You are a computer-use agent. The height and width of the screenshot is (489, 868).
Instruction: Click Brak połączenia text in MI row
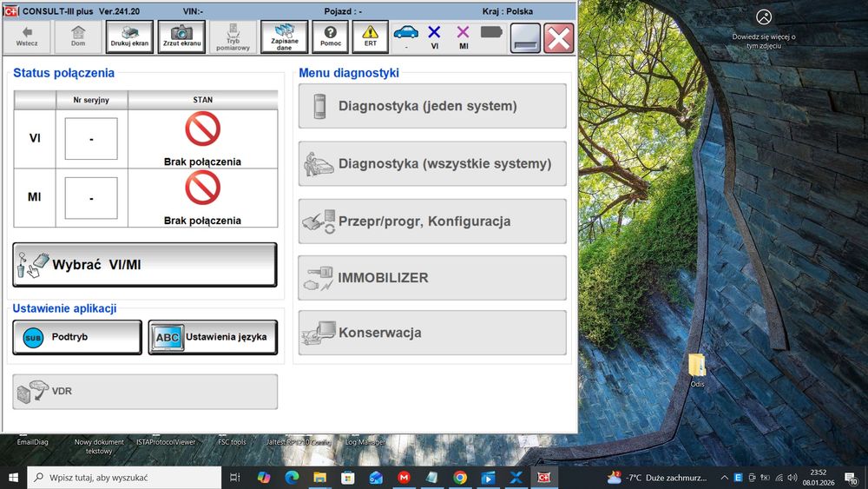coord(202,221)
